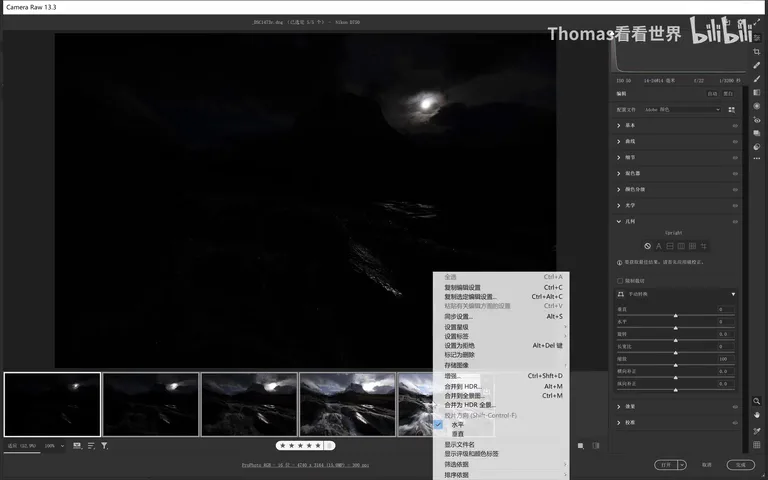Select the Radial Filter tool
Screen dimensions: 768x480
tap(757, 106)
